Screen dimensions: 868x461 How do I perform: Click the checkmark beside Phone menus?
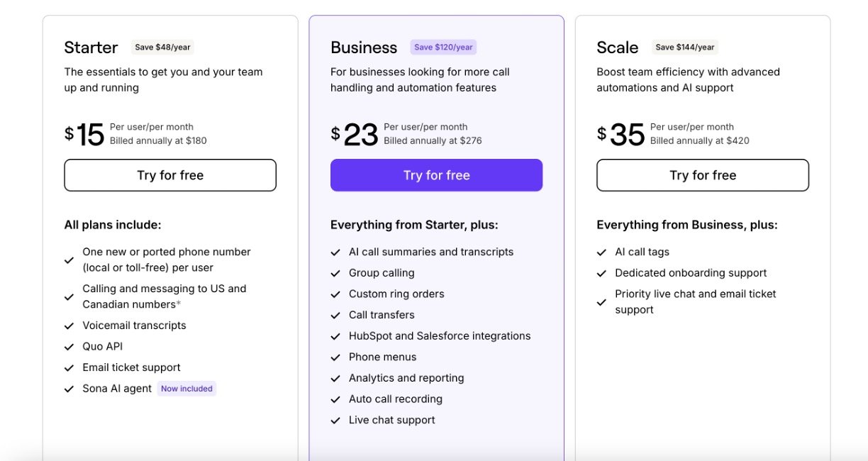point(335,357)
